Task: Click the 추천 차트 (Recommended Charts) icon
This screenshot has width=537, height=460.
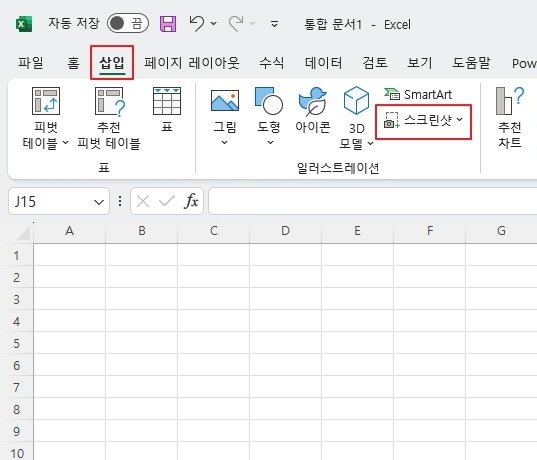Action: point(510,101)
